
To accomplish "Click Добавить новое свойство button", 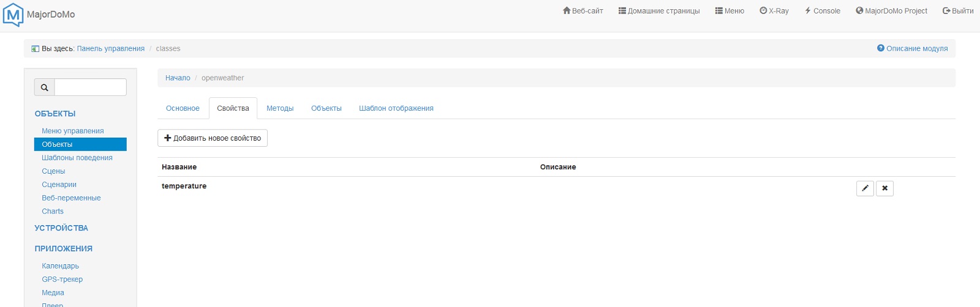I will (213, 138).
